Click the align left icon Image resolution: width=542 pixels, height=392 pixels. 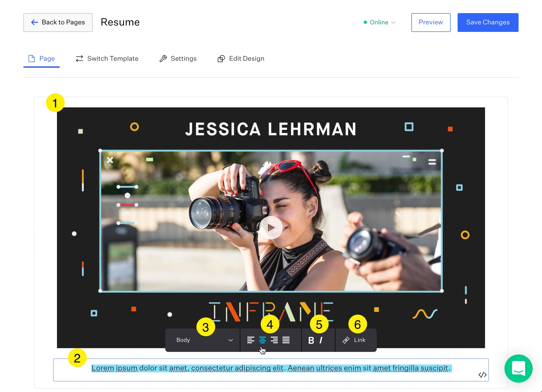point(250,340)
